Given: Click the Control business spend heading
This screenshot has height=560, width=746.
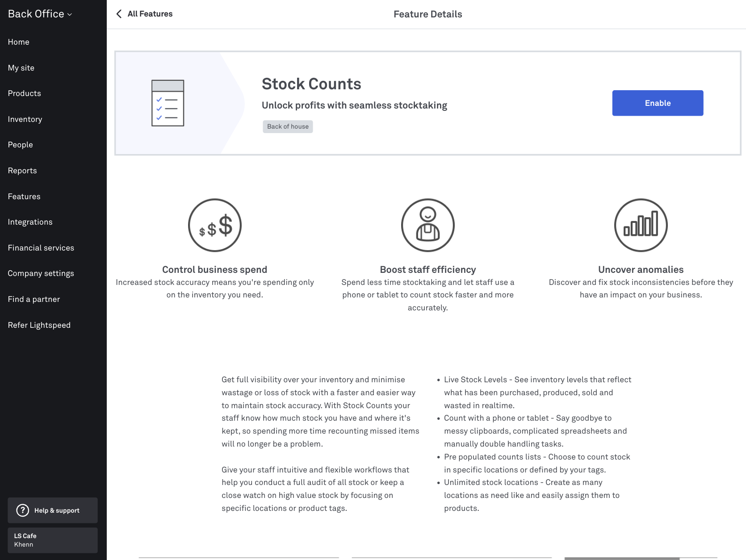Looking at the screenshot, I should tap(215, 270).
